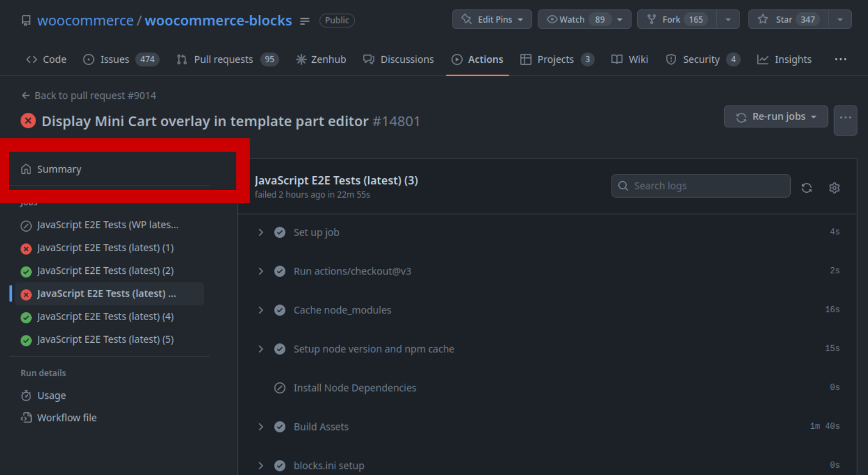Click the 1m 40s duration of Build Assets
The height and width of the screenshot is (475, 868).
pos(825,426)
